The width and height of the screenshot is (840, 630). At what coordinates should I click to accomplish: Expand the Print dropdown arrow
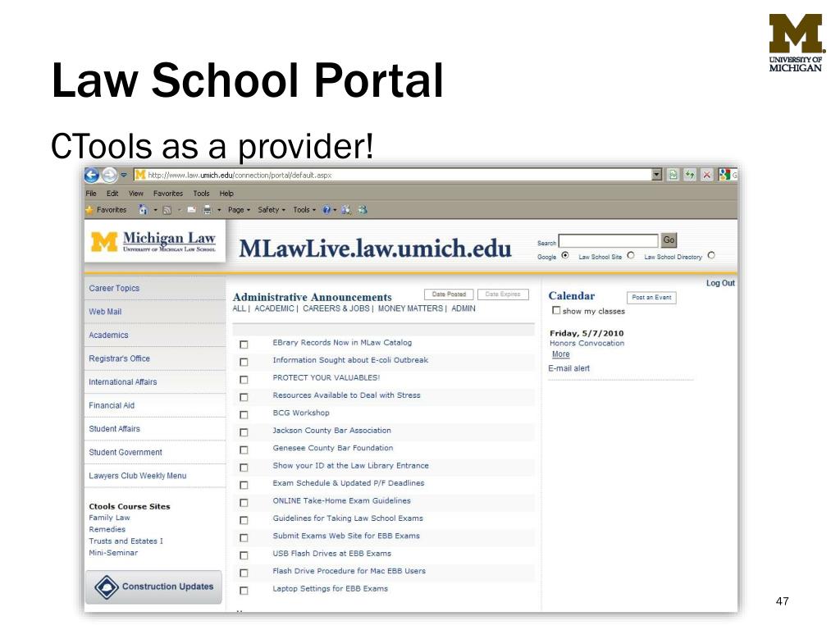[x=219, y=210]
